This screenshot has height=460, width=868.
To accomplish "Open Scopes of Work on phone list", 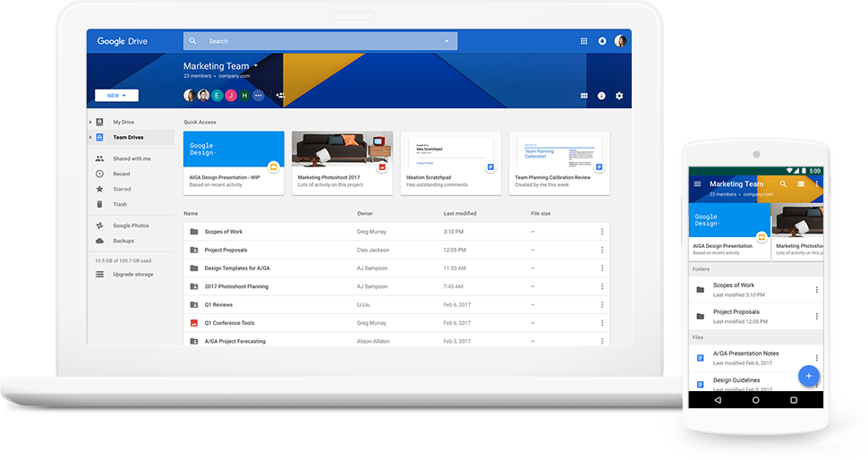I will [755, 289].
